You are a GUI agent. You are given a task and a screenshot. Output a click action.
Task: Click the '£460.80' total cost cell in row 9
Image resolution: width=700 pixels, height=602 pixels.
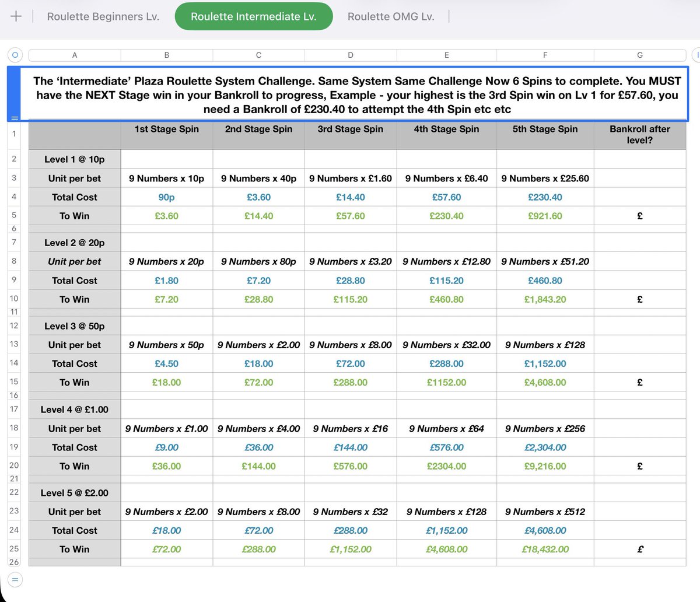coord(545,281)
